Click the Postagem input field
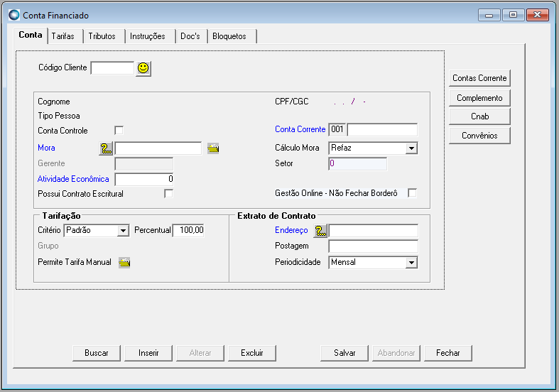The height and width of the screenshot is (392, 559). point(374,246)
